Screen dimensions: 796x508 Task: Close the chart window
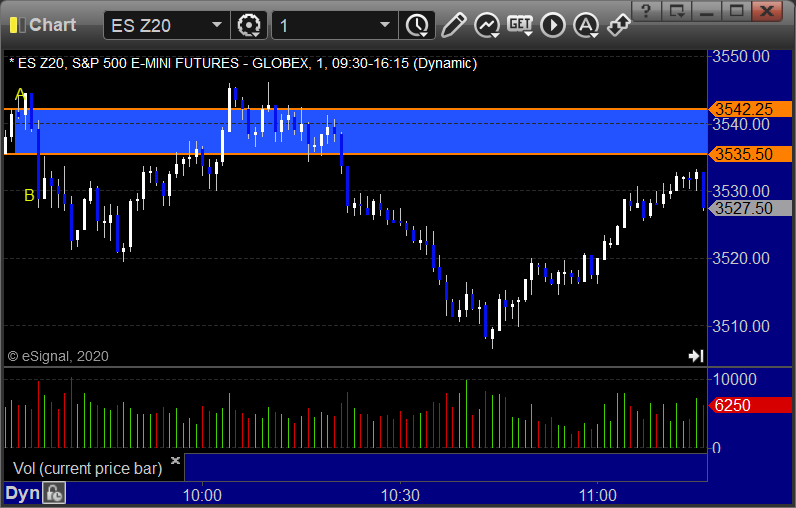point(767,11)
